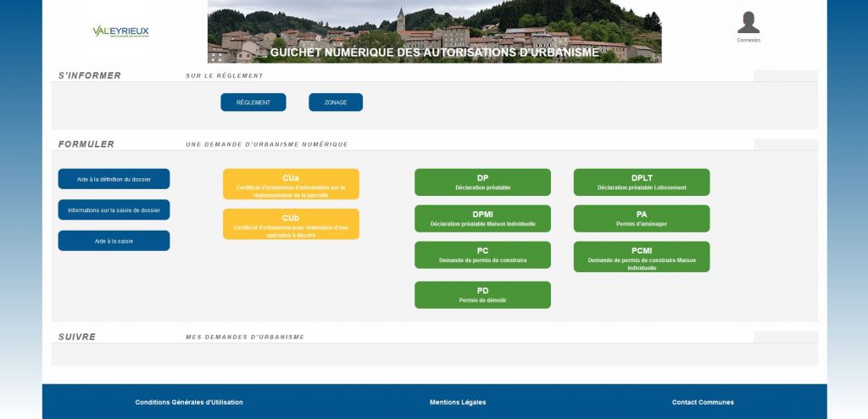
Task: Open the Règlement page
Action: (x=253, y=103)
